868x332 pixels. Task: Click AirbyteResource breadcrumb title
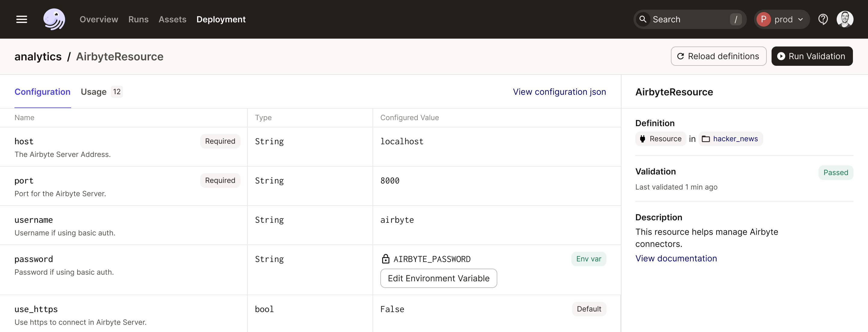coord(120,56)
